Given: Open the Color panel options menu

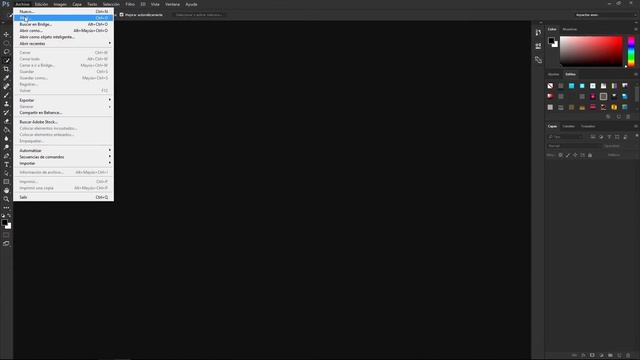Looking at the screenshot, I should coord(636,29).
